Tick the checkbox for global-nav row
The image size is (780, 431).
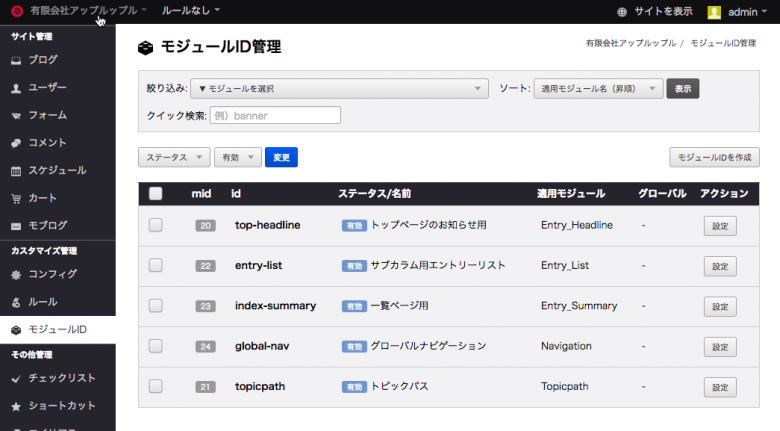point(155,346)
